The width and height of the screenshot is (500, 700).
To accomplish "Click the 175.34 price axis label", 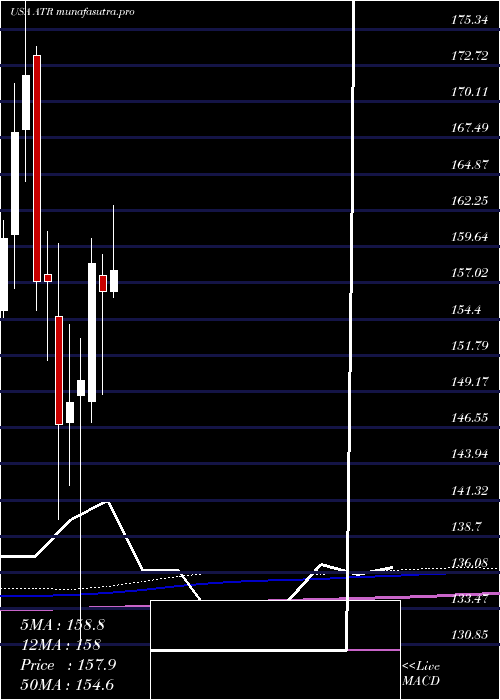I will [469, 20].
